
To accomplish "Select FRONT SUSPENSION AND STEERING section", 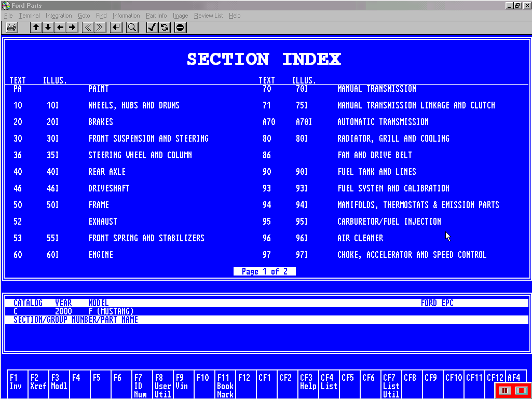I will pyautogui.click(x=148, y=139).
